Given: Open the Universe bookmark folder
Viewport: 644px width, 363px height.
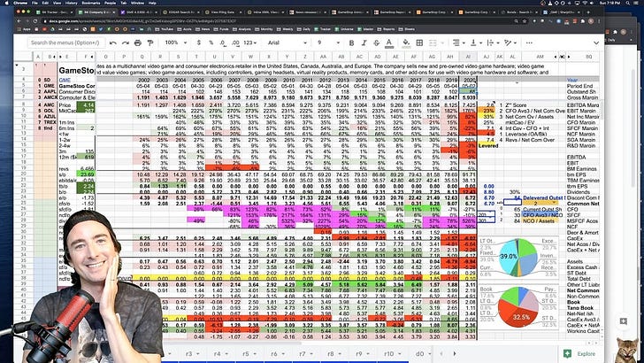Looking at the screenshot, I should coord(343,29).
